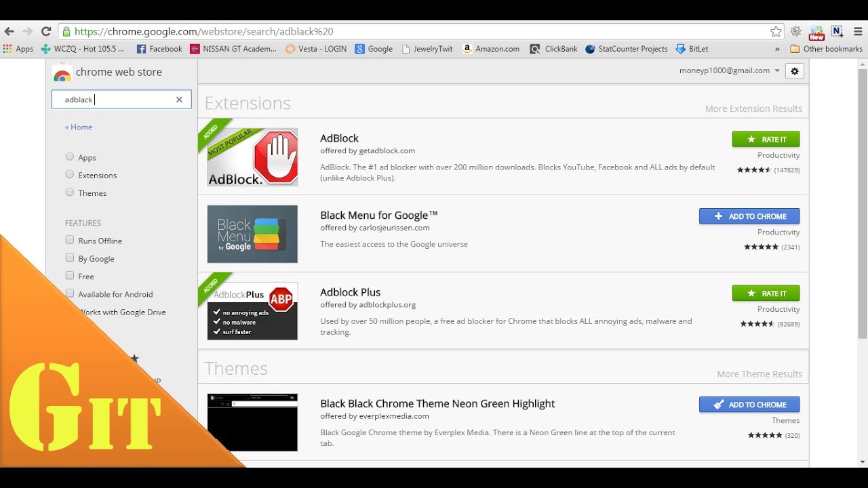Open the Amazon.com bookmark

[x=491, y=49]
